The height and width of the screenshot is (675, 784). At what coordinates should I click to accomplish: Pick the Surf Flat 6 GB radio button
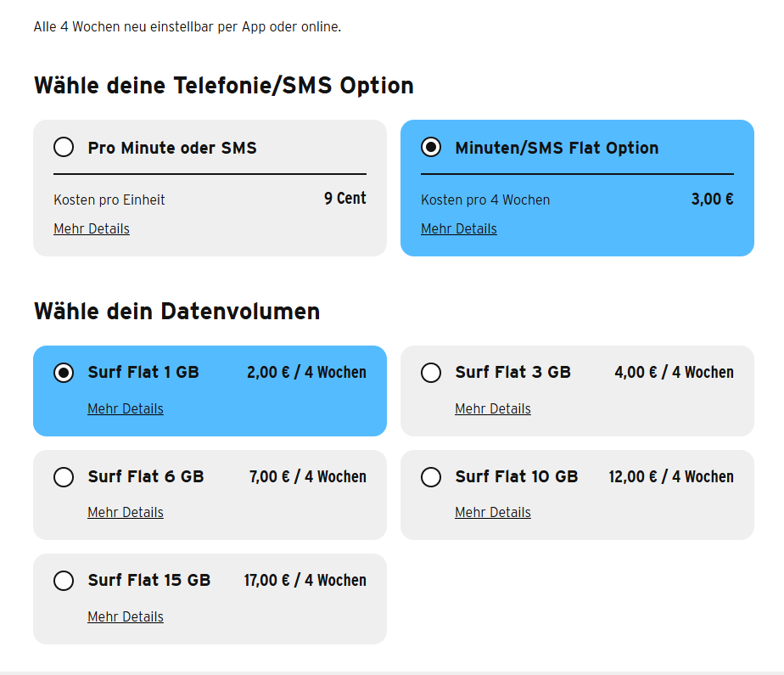coord(64,477)
